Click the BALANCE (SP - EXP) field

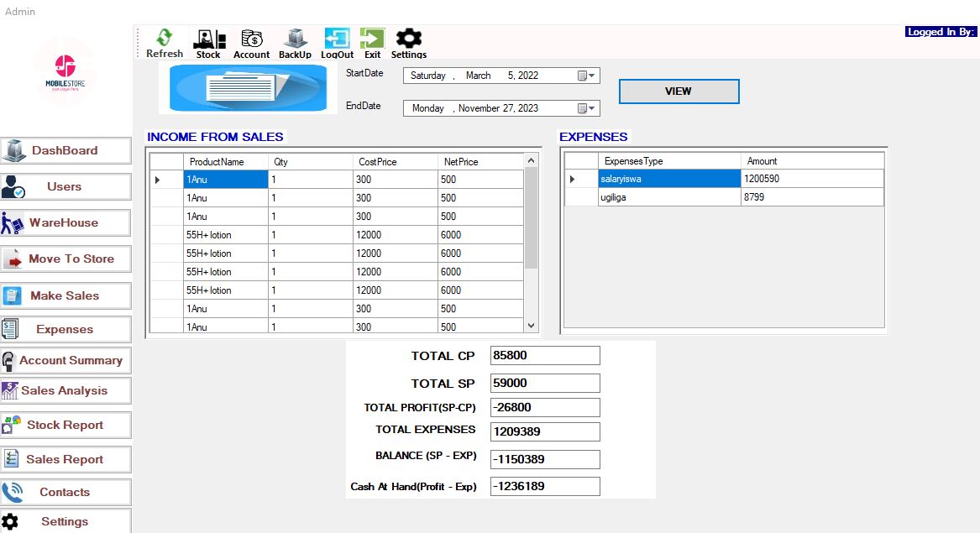tap(545, 459)
